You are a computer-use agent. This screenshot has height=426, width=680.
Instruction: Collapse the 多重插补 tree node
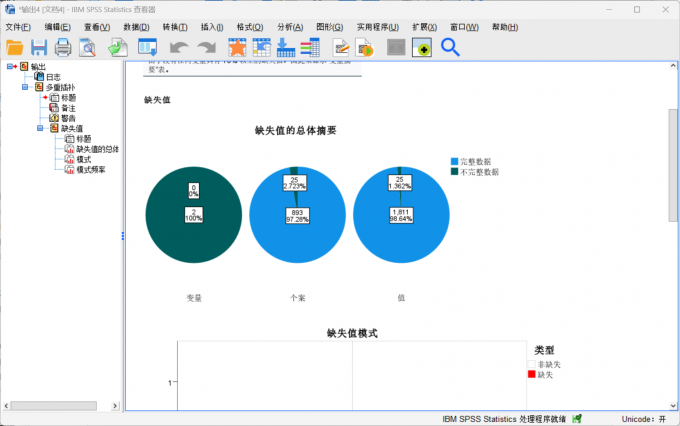coord(25,87)
